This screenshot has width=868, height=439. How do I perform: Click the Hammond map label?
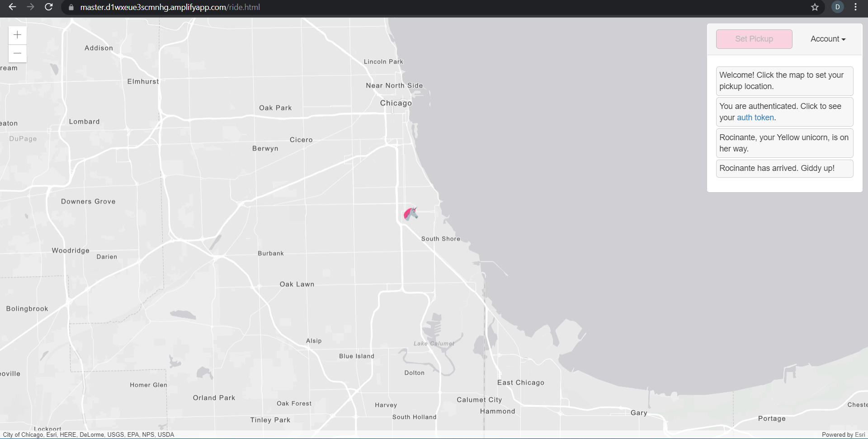pyautogui.click(x=497, y=411)
